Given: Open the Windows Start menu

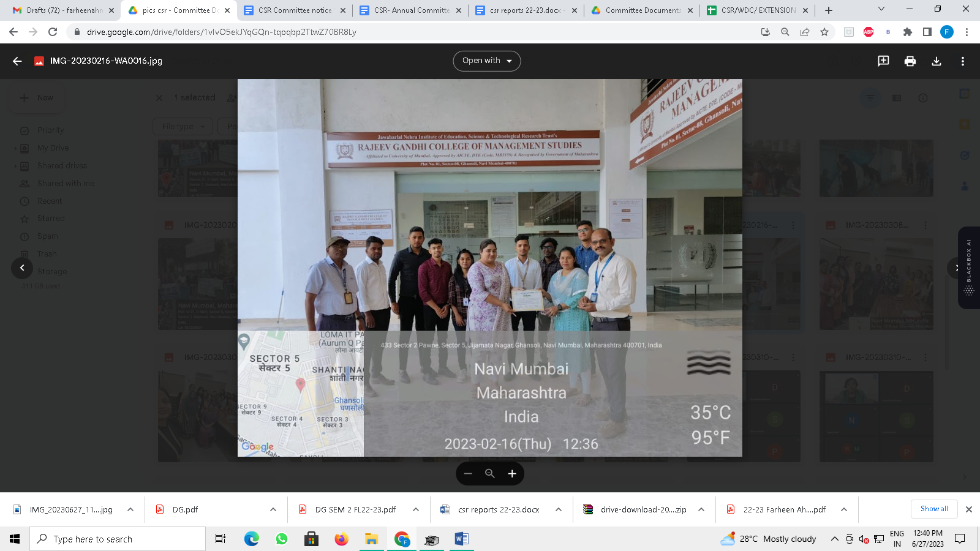Looking at the screenshot, I should point(15,539).
